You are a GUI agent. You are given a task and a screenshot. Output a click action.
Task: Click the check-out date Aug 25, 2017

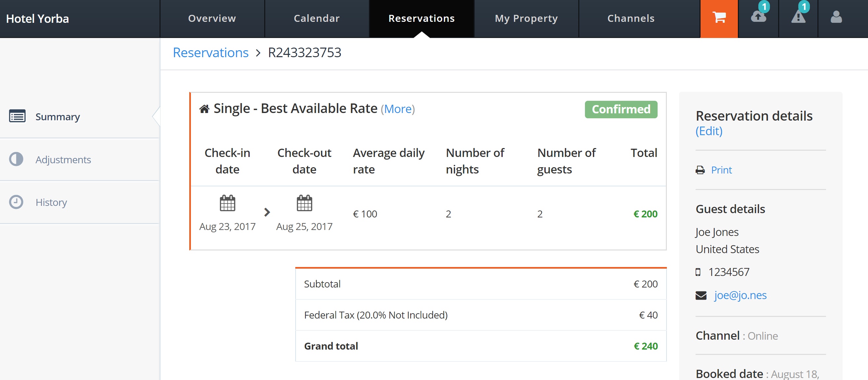point(304,226)
